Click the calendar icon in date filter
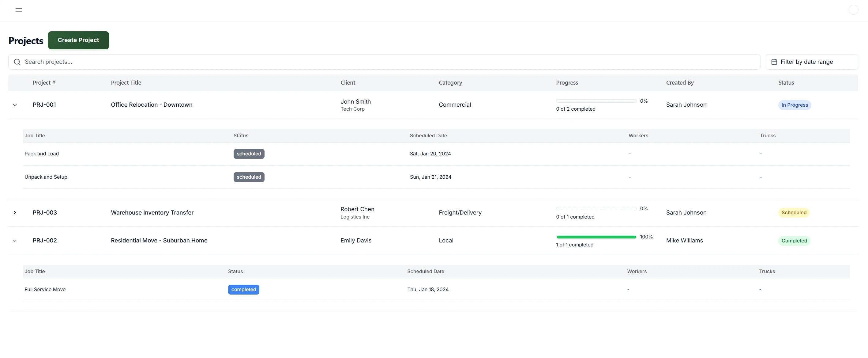The height and width of the screenshot is (358, 868). tap(774, 62)
